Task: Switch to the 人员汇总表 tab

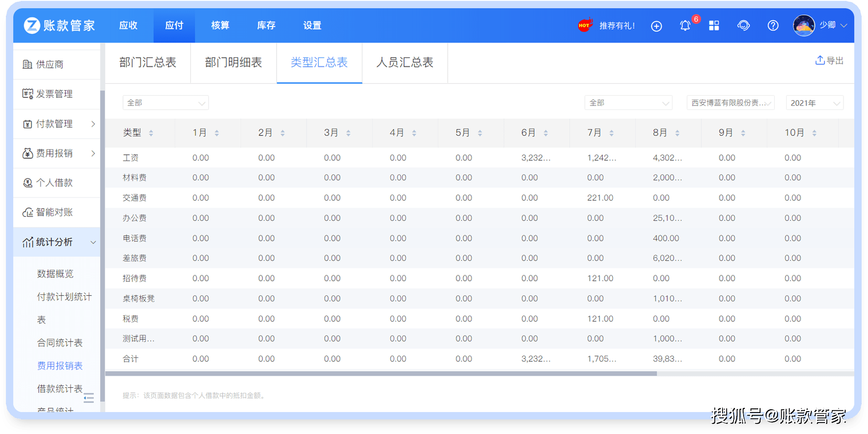Action: pos(405,63)
